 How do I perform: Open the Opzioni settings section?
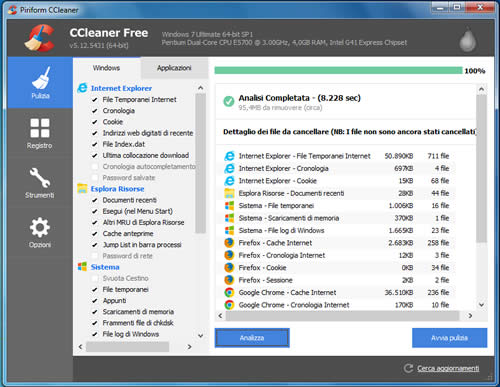coord(40,232)
